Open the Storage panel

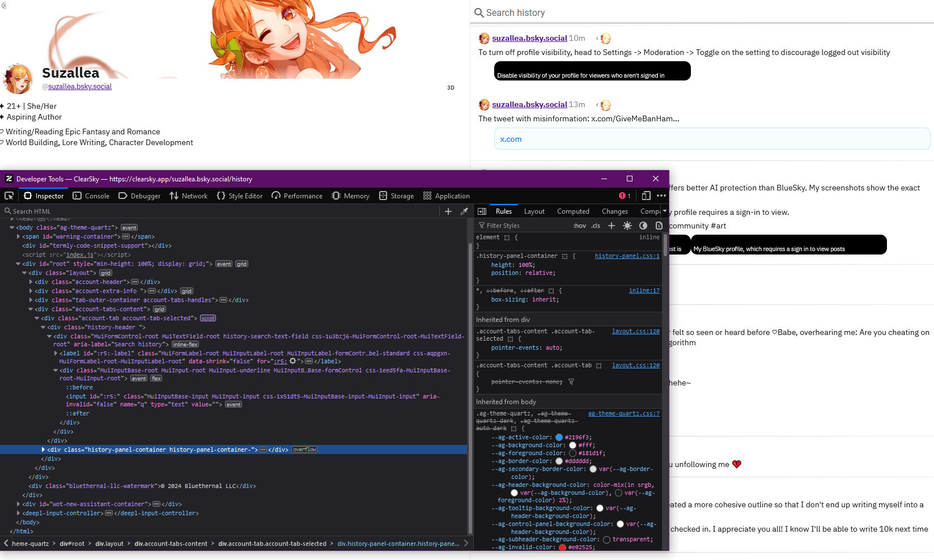(397, 196)
